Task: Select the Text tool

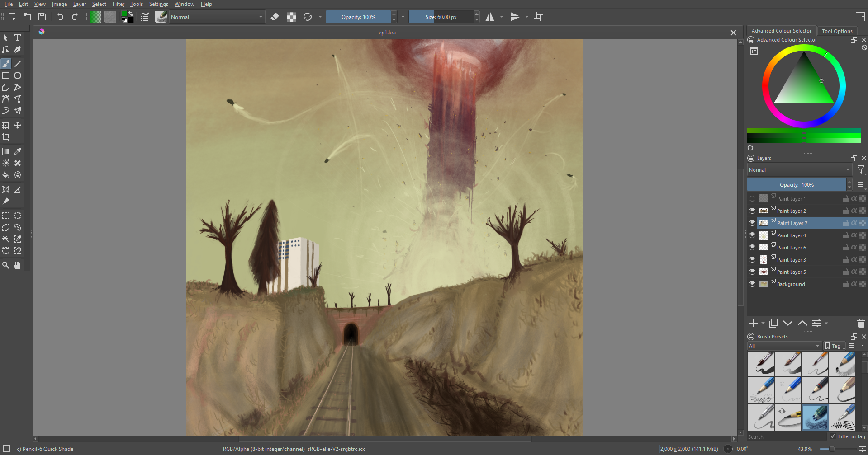Action: tap(18, 38)
